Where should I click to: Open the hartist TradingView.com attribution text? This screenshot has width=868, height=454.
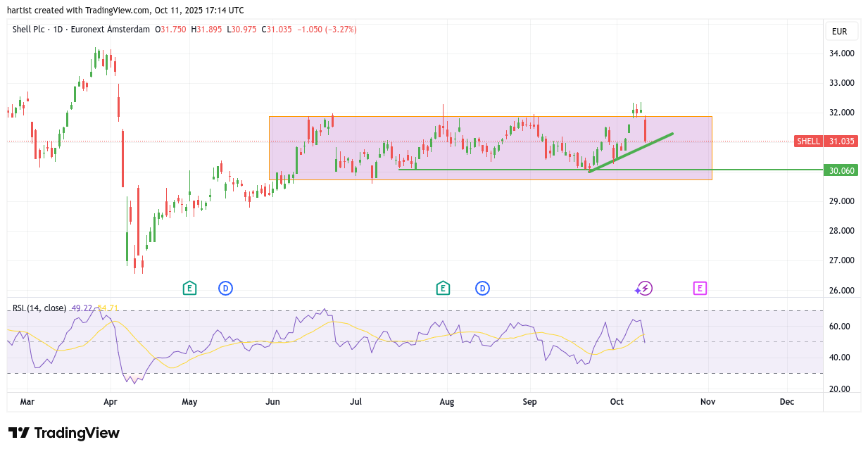(125, 10)
